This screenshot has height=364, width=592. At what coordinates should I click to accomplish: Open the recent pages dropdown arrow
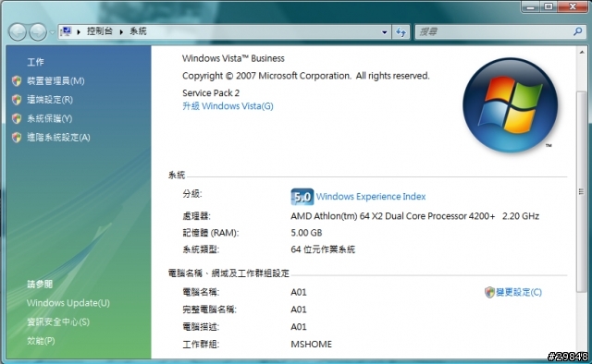[52, 32]
